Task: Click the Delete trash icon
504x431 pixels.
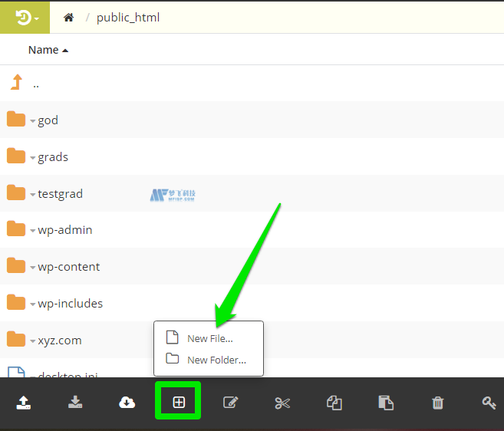Action: (437, 403)
